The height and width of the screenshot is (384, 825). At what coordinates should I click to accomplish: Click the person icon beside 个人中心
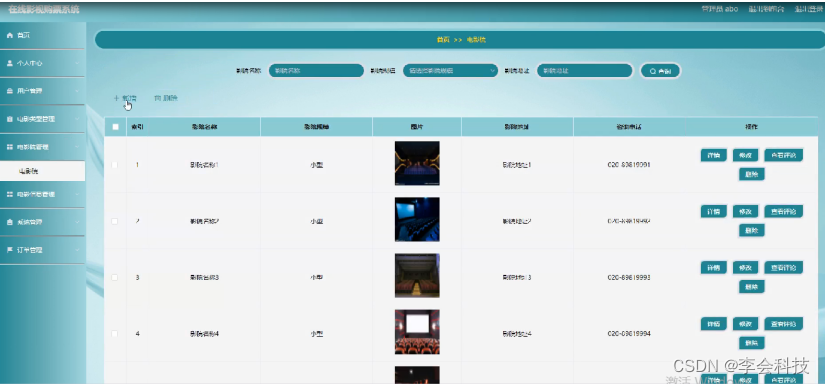[9, 63]
